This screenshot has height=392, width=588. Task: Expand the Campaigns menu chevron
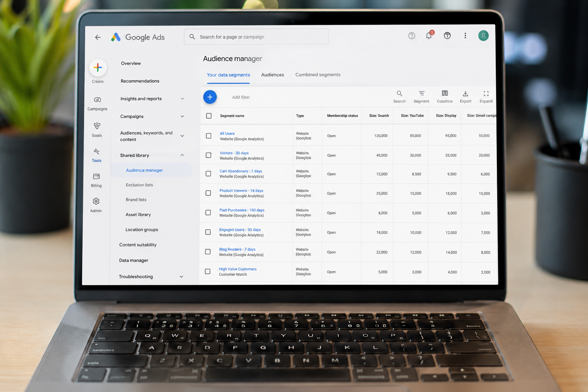point(182,116)
